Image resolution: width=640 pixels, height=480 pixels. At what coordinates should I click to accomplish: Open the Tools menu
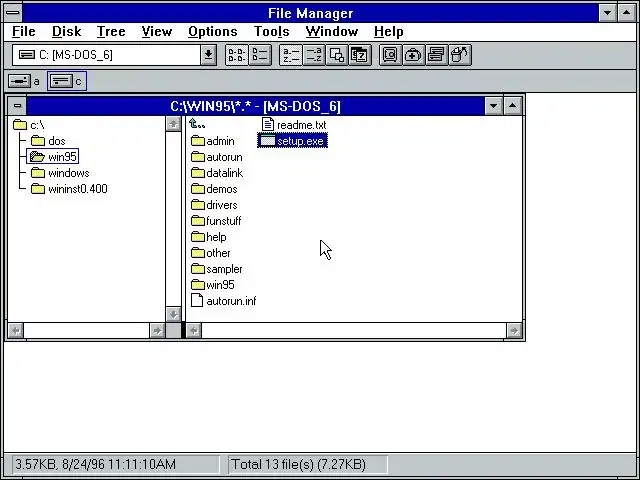pyautogui.click(x=271, y=31)
